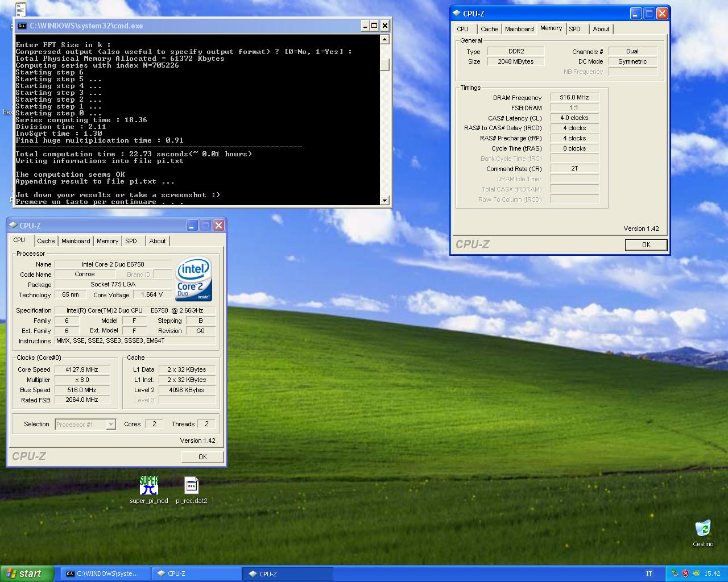
Task: Click the Rated FSB 2064.0 MHz value
Action: (82, 400)
